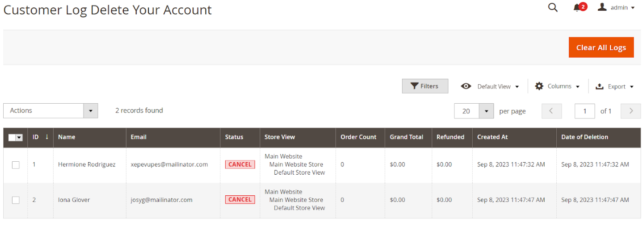Toggle the select-all header checkbox
This screenshot has height=229, width=644.
[12, 137]
